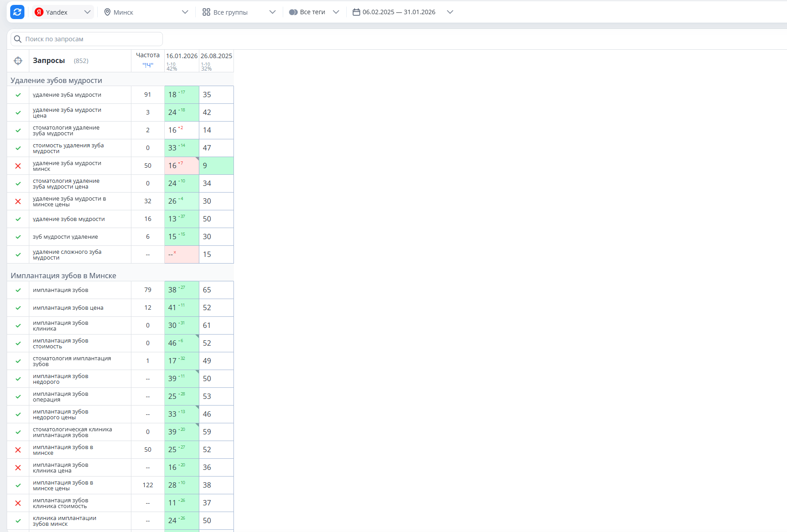Viewport: 787px width, 532px height.
Task: Toggle check mark for стоимость удаления зуба мудрости
Action: [18, 148]
